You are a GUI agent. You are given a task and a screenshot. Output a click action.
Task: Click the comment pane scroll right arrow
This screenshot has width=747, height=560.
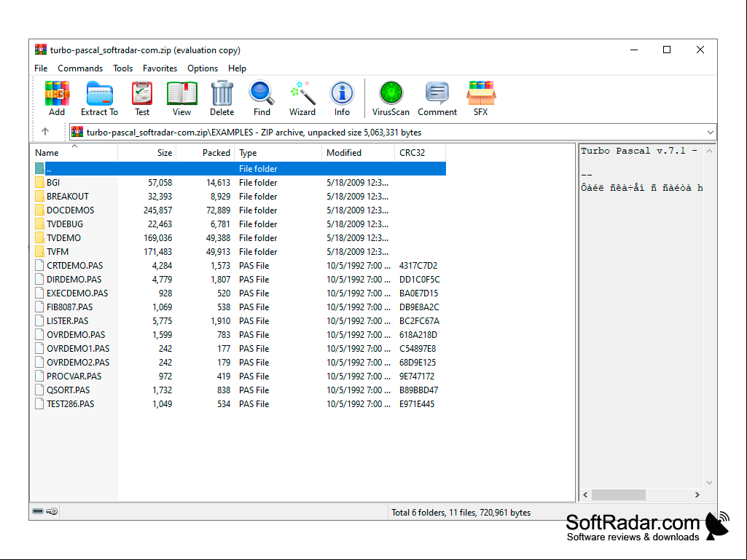point(697,494)
